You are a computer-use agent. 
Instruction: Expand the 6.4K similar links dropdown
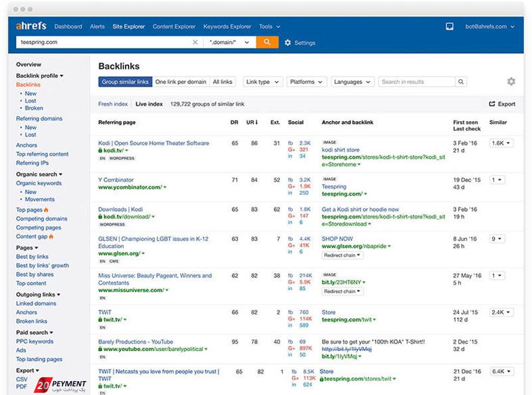pyautogui.click(x=502, y=371)
